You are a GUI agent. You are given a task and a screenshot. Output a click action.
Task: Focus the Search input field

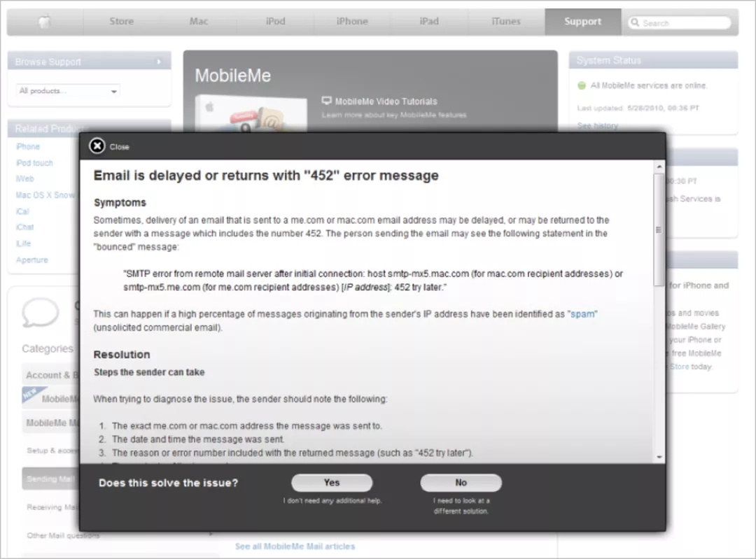coord(679,22)
